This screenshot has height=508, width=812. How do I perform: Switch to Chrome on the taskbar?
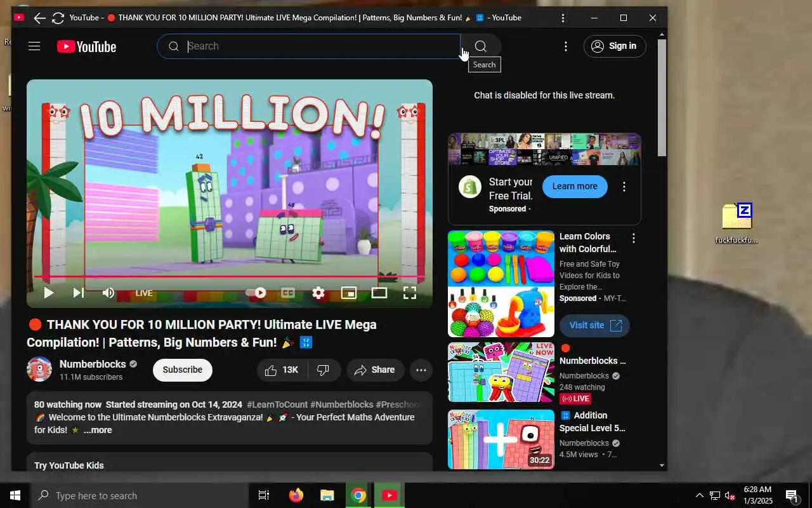[358, 495]
